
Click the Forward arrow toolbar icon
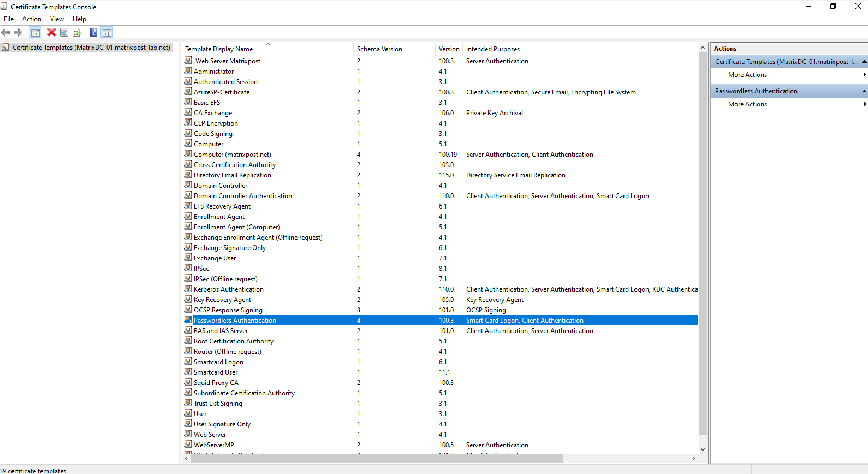[x=18, y=32]
